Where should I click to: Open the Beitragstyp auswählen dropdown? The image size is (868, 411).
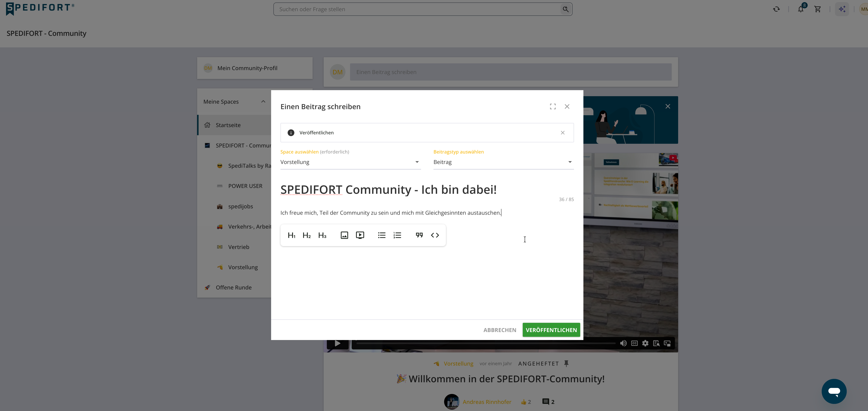pos(503,162)
